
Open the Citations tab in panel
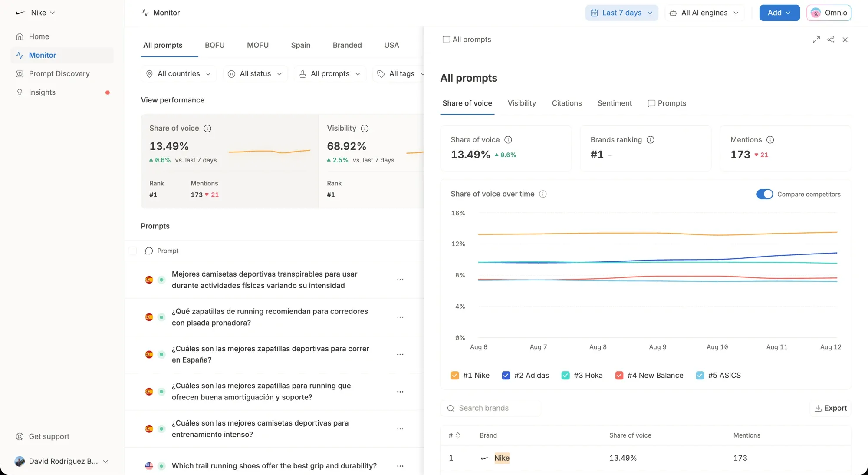click(x=567, y=103)
